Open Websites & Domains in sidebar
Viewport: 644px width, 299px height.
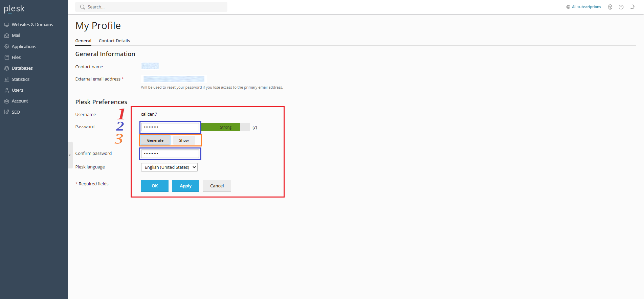[x=32, y=25]
